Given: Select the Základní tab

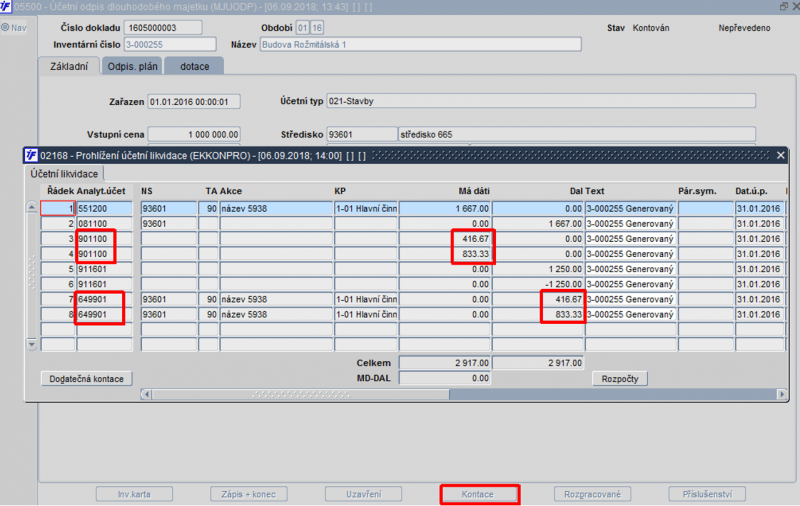Looking at the screenshot, I should 69,66.
